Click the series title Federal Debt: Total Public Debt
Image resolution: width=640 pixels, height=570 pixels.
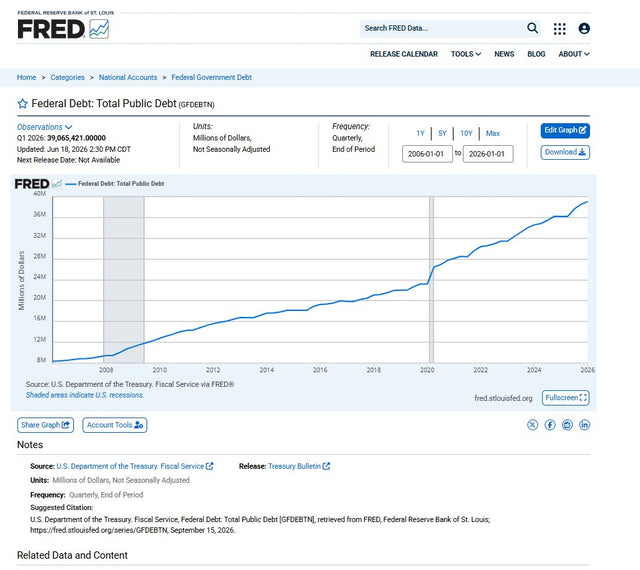[x=104, y=104]
